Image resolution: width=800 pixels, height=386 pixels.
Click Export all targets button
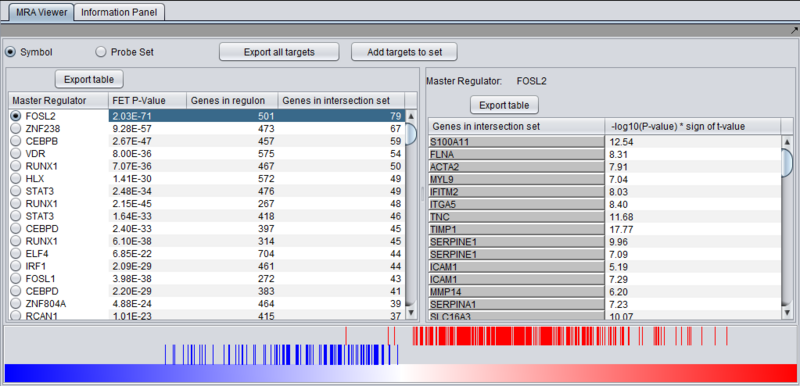[x=279, y=52]
